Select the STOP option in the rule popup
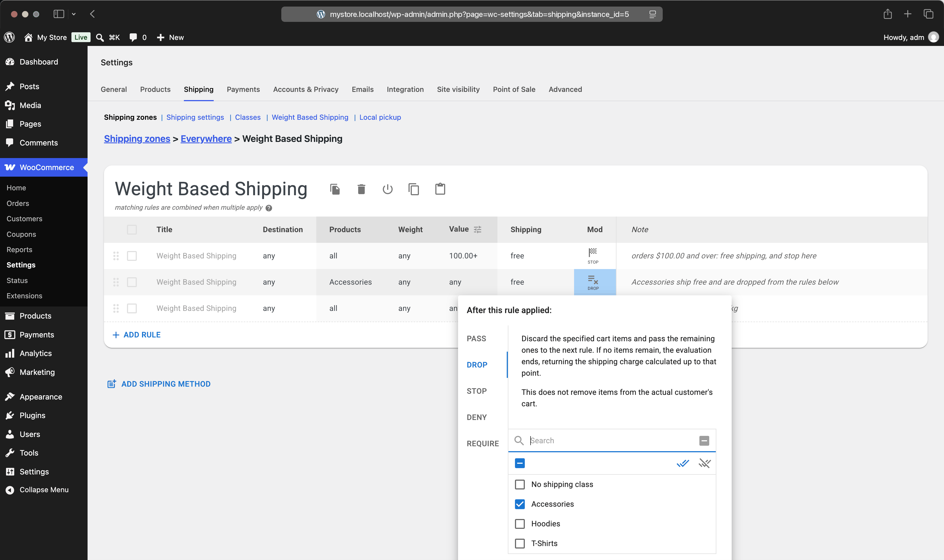 click(x=477, y=391)
